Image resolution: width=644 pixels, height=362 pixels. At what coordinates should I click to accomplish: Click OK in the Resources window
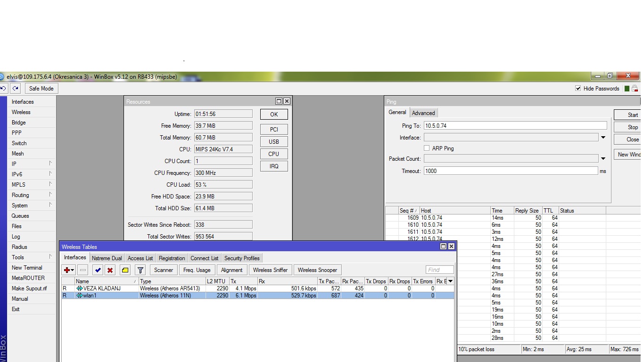[274, 115]
